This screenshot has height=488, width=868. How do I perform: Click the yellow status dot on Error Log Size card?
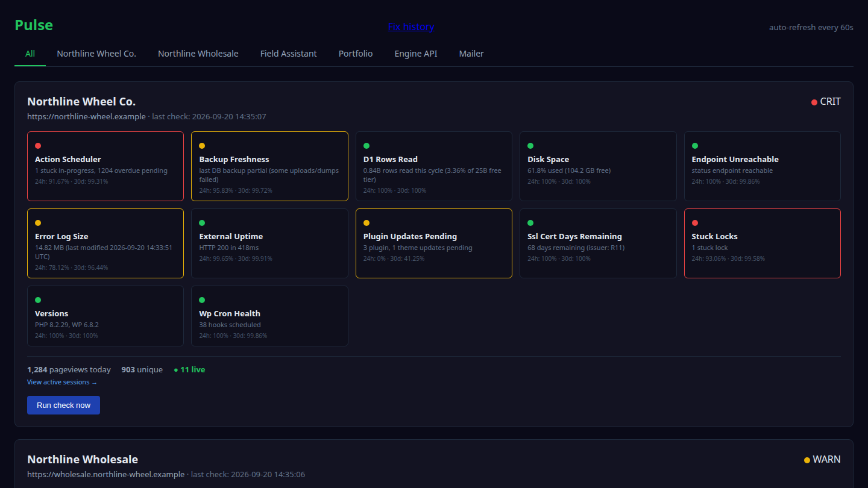38,223
